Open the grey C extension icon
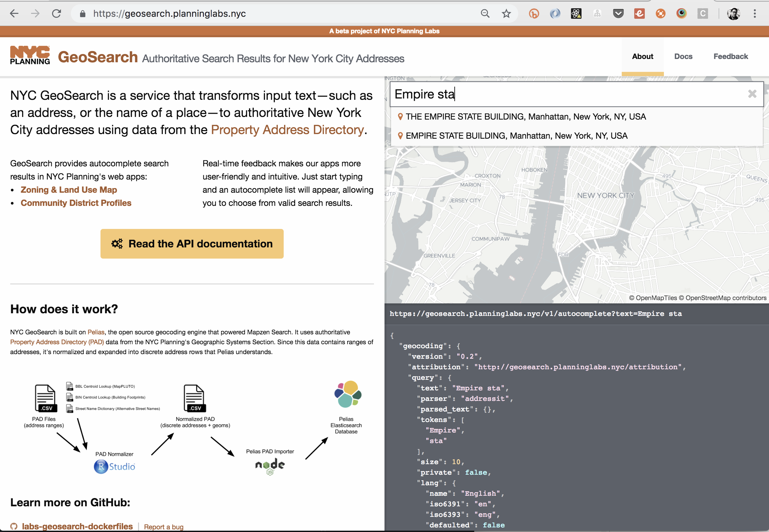Screen dimensions: 769x532 (x=702, y=14)
